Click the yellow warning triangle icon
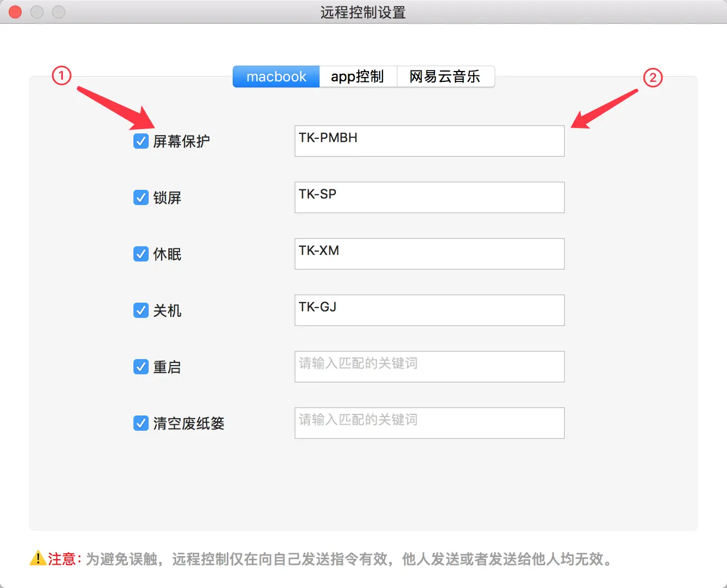 [x=38, y=558]
